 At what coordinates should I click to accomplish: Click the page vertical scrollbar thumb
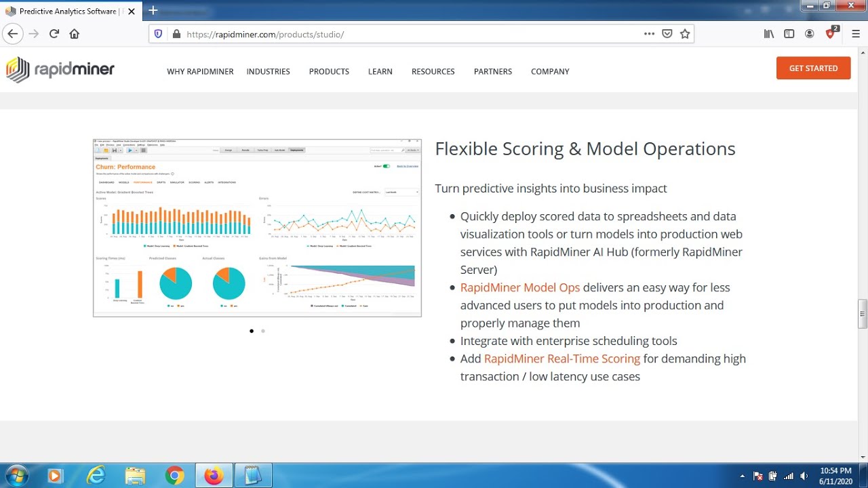click(863, 314)
